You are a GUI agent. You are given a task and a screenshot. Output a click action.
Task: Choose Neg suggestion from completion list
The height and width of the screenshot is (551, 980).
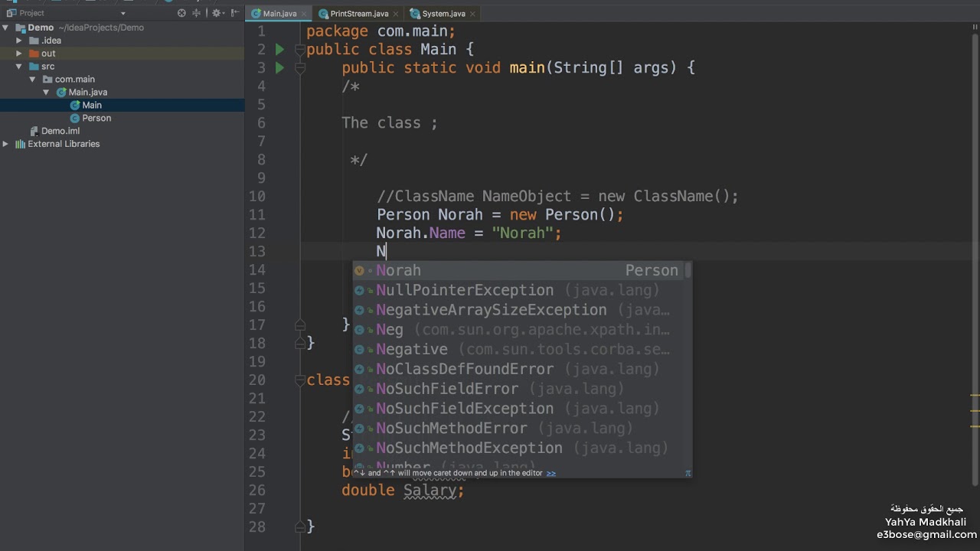click(518, 330)
